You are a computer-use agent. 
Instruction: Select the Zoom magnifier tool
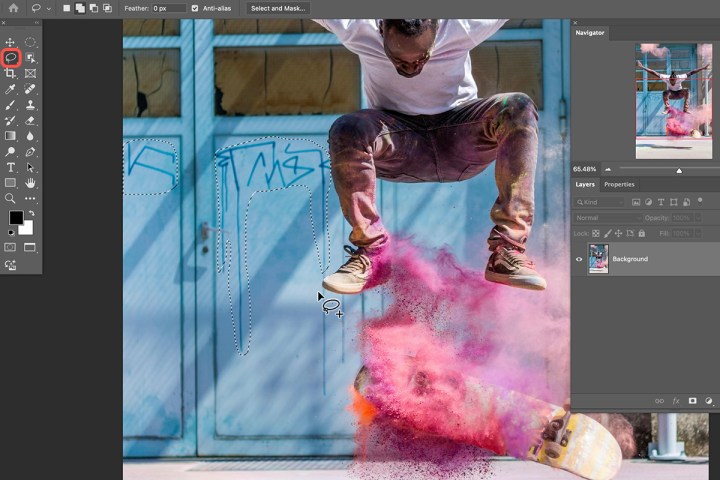pos(11,198)
